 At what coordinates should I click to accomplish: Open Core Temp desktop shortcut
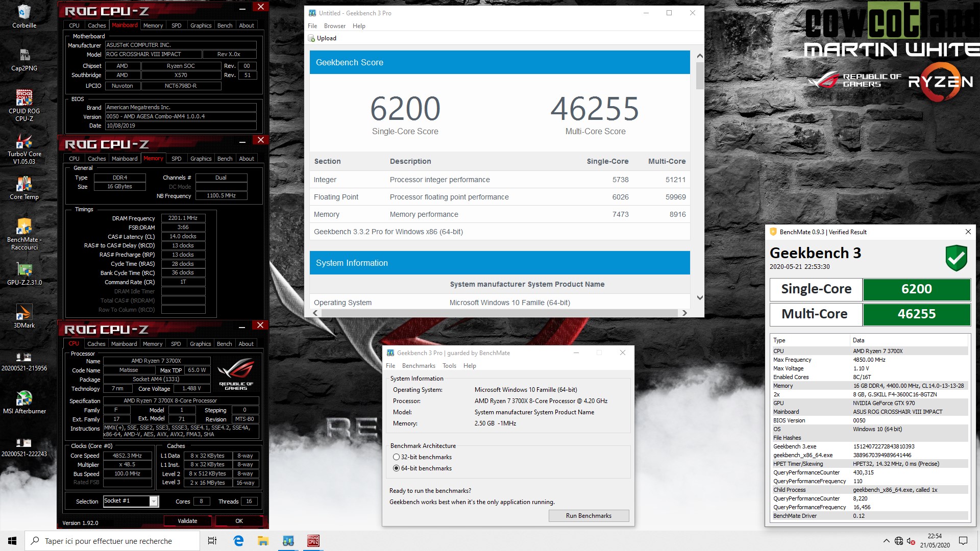24,188
